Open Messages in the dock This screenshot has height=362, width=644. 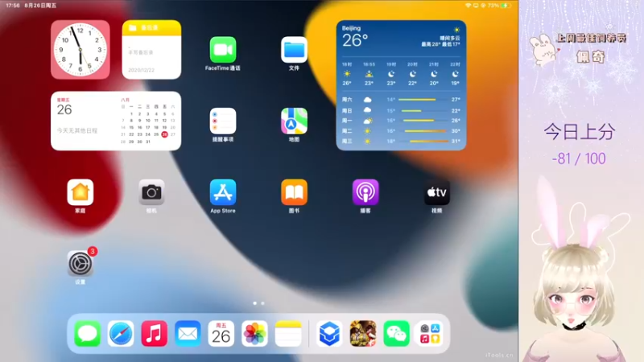88,333
